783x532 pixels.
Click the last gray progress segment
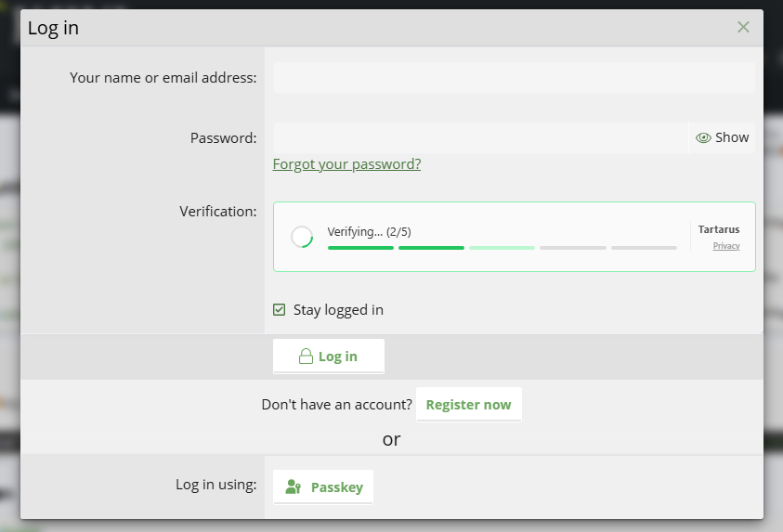click(x=645, y=248)
